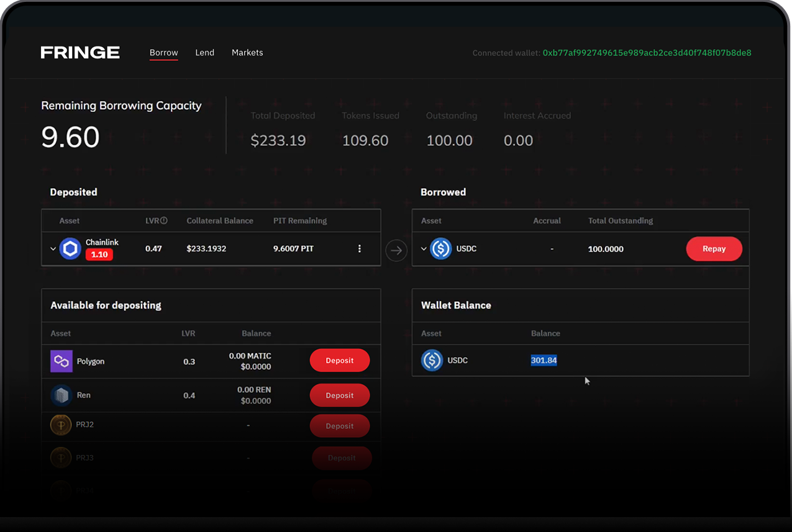Screen dimensions: 792x532
Task: Click the LVR info icon
Action: click(164, 221)
